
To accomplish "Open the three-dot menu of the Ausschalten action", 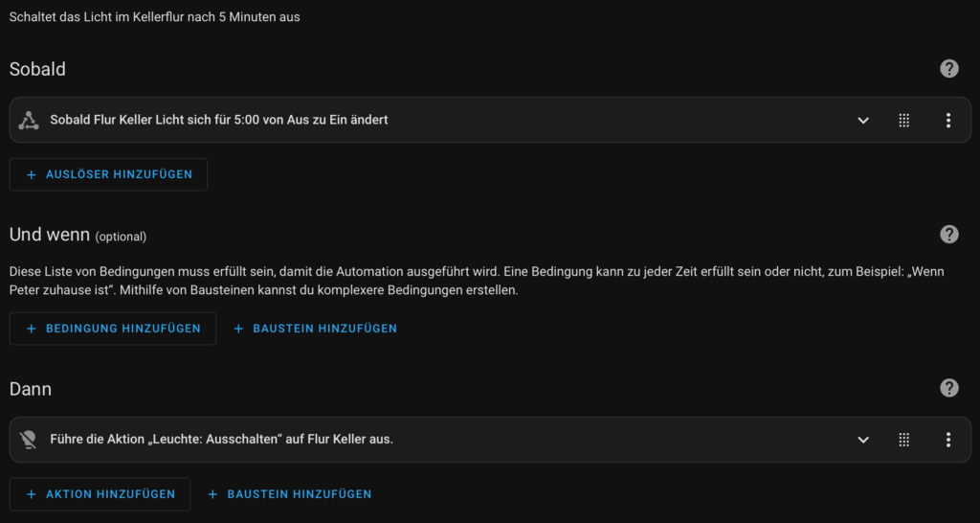I will (x=948, y=440).
